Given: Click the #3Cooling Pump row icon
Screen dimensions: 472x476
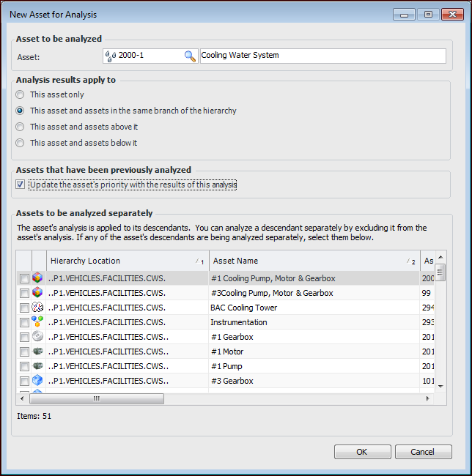Looking at the screenshot, I should pyautogui.click(x=38, y=293).
